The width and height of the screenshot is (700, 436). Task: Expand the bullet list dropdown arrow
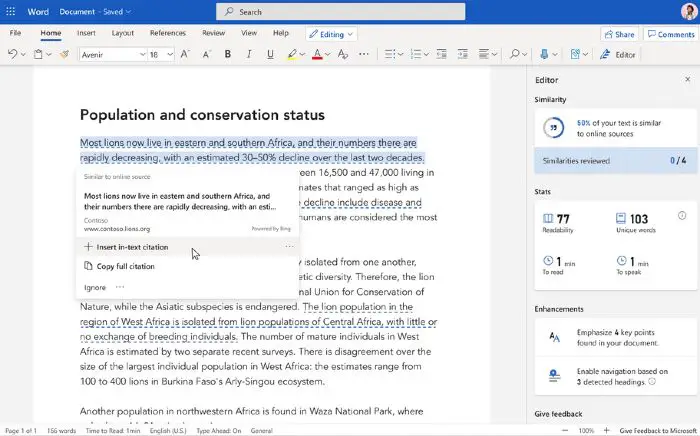tap(400, 54)
